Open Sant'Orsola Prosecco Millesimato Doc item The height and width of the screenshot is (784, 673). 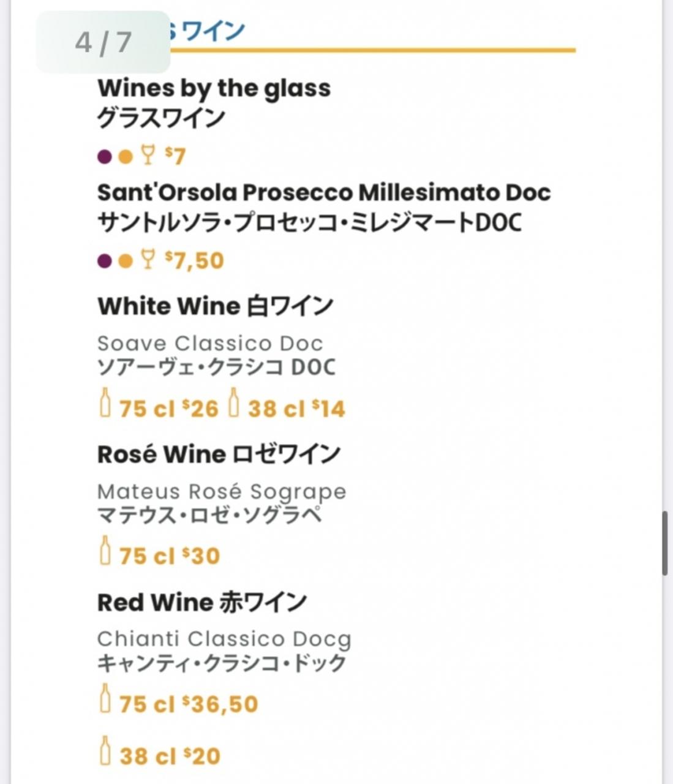pos(324,192)
